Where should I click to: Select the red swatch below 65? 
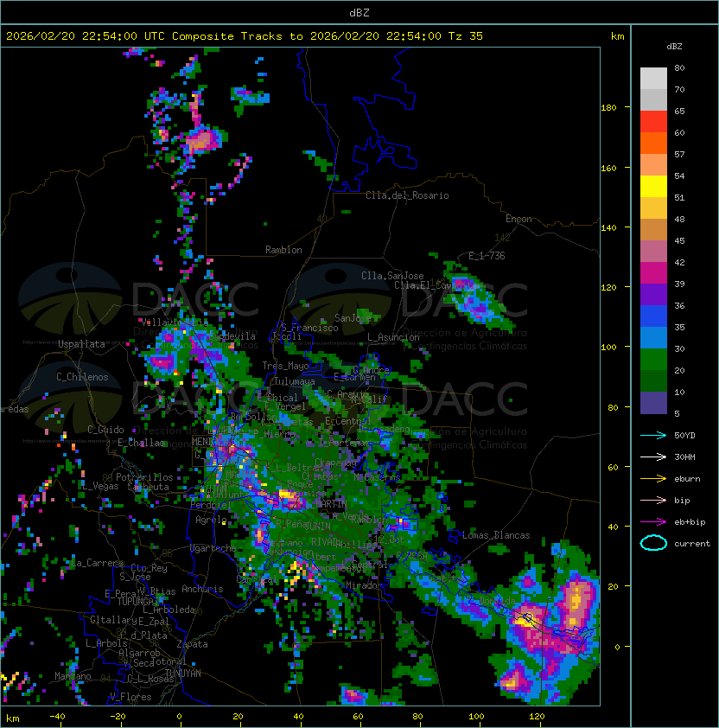click(653, 122)
